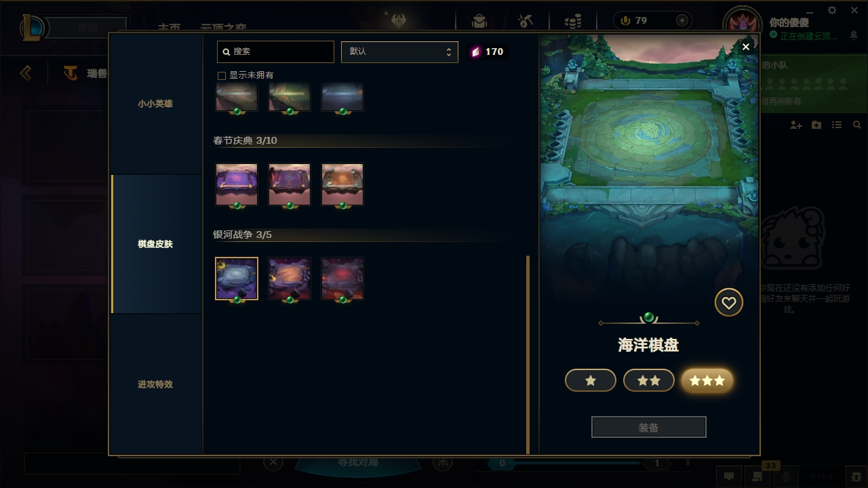Click the purple star shard currency icon
868x488 pixels.
pos(475,52)
